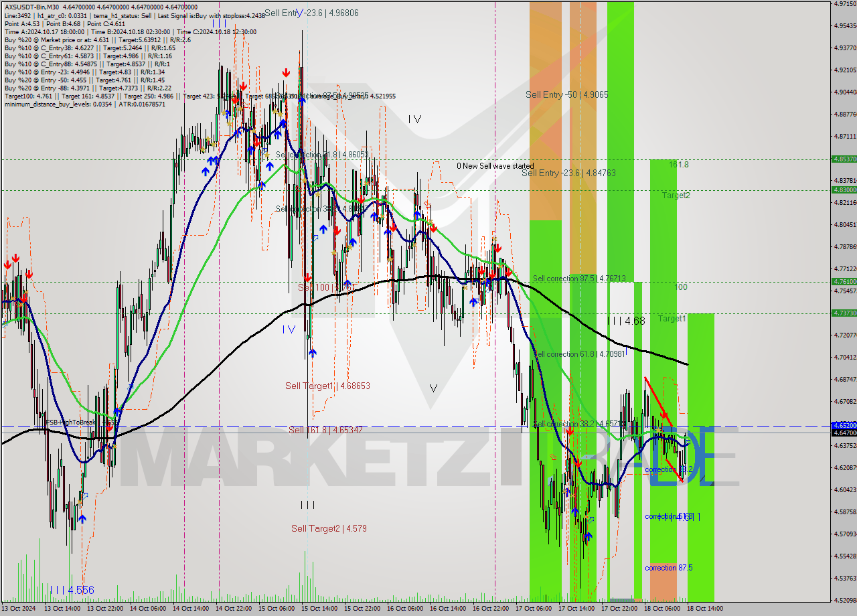The height and width of the screenshot is (616, 857).
Task: Click the black 4.64700 current price tag
Action: click(844, 433)
